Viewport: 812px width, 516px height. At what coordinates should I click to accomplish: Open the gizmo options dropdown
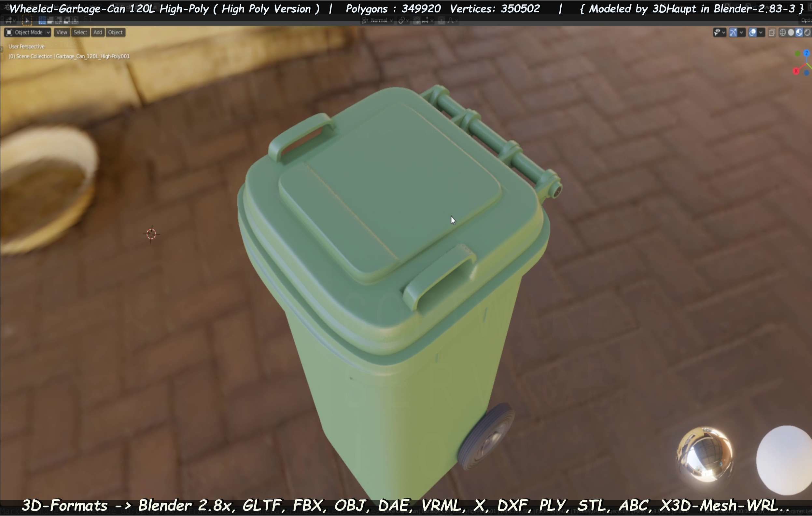[x=741, y=32]
